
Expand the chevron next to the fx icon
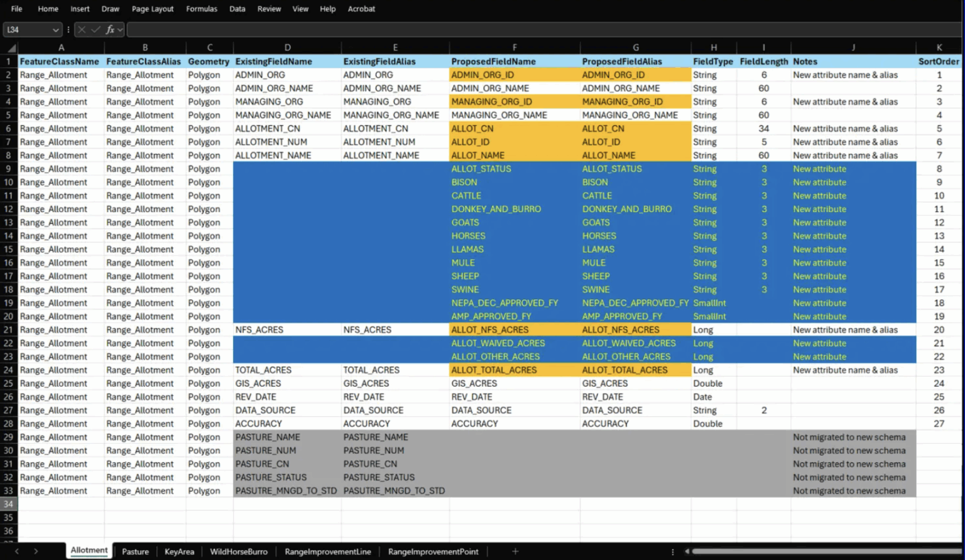click(x=118, y=29)
